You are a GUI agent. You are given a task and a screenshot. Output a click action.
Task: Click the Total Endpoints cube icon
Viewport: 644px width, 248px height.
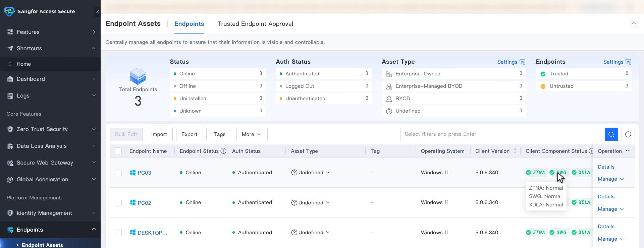click(138, 76)
